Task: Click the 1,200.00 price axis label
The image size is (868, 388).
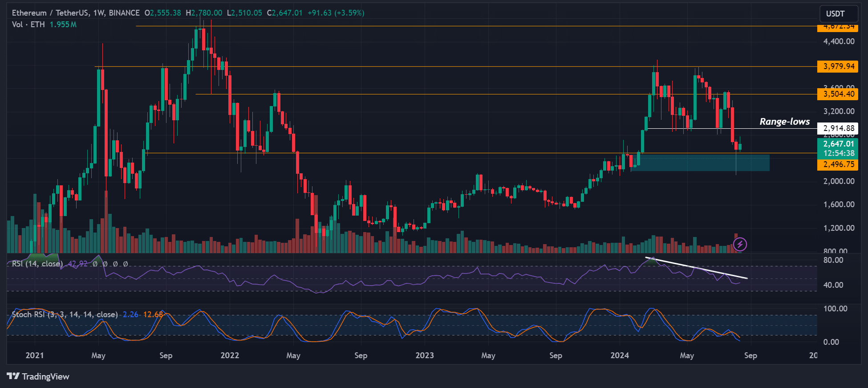Action: pyautogui.click(x=839, y=228)
